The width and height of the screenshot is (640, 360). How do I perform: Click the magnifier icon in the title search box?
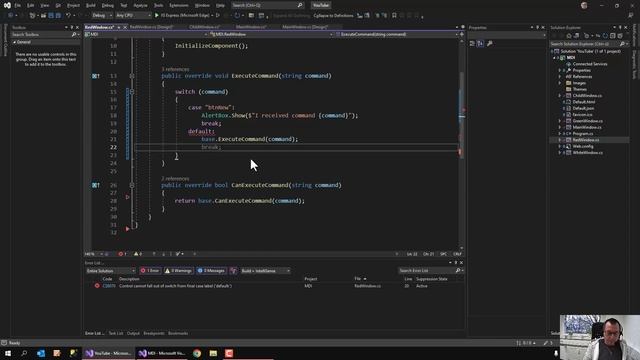300,5
